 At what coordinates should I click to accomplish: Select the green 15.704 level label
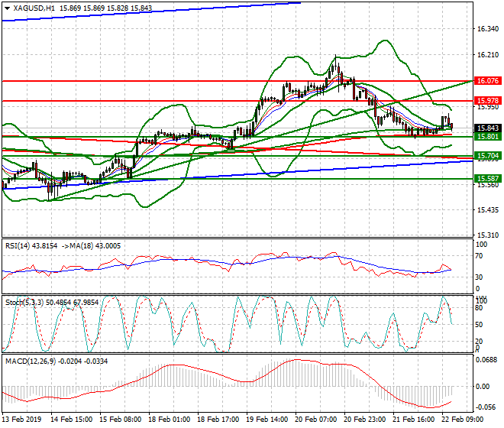[488, 156]
